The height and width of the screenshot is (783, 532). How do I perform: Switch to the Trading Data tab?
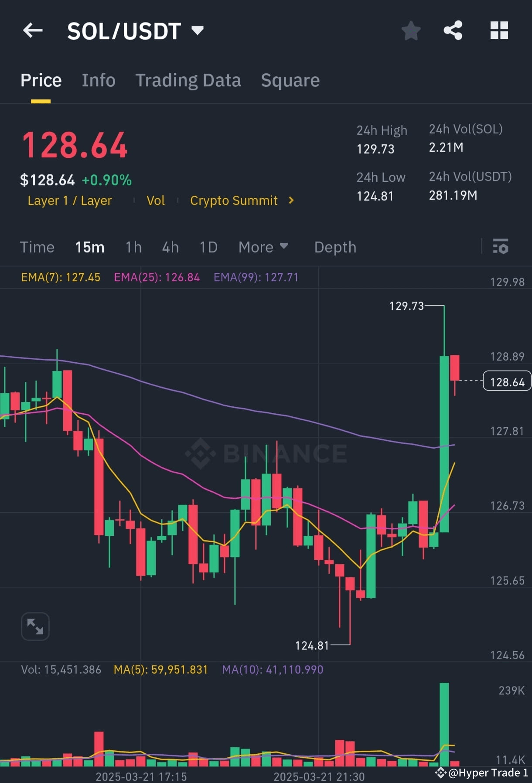(x=188, y=80)
